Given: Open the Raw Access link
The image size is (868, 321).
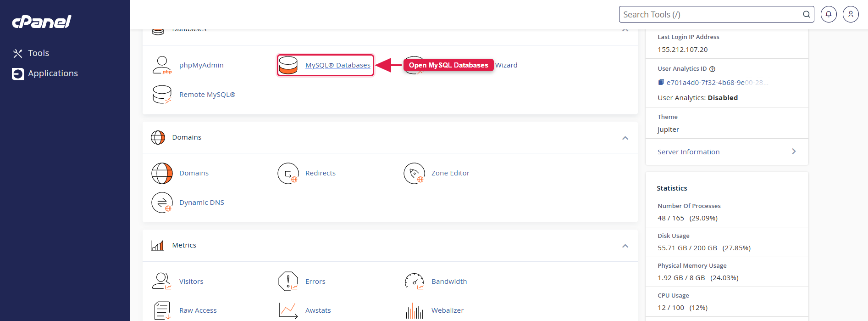Looking at the screenshot, I should pyautogui.click(x=198, y=310).
